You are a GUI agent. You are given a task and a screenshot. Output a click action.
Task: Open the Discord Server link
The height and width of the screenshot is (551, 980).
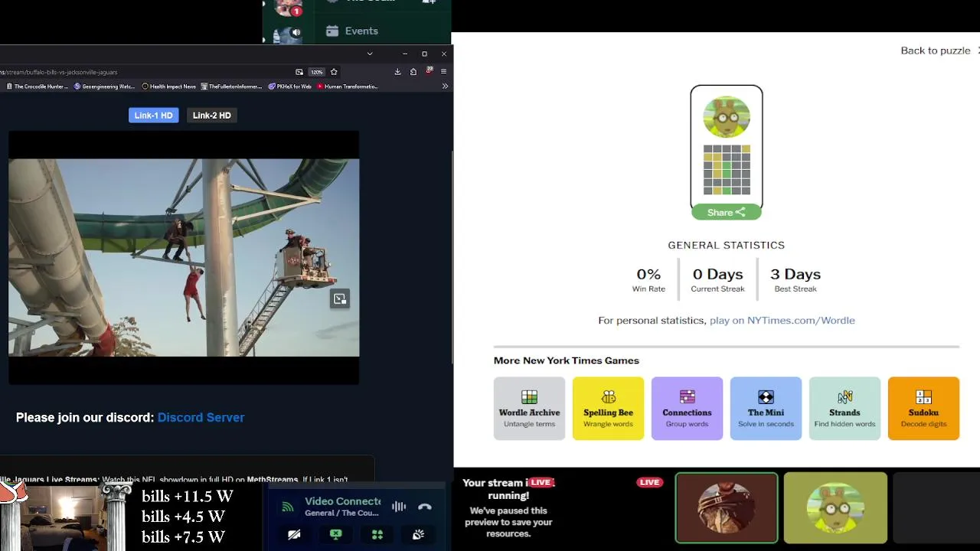[201, 417]
